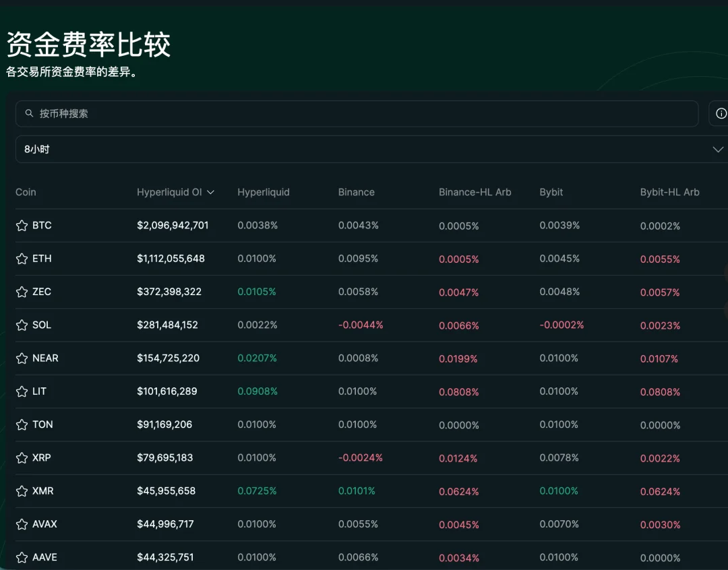Click ZEC open interest $372,398,322
The image size is (728, 570).
(x=169, y=292)
